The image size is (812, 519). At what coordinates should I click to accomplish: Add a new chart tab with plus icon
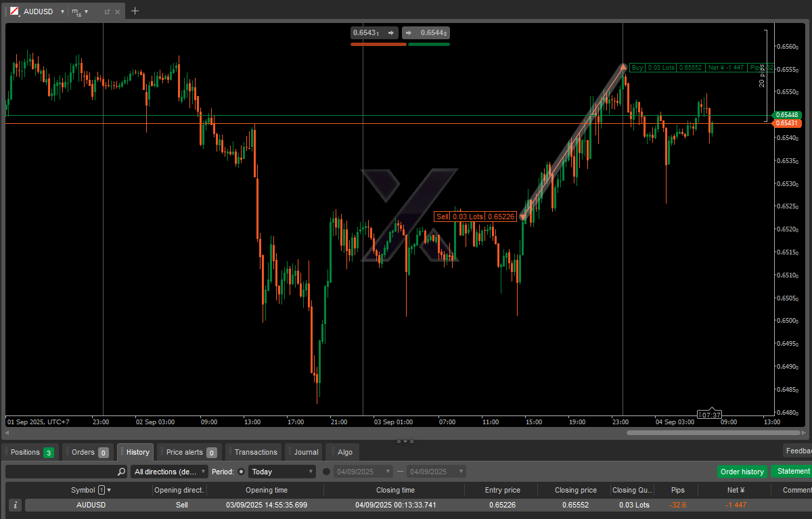pyautogui.click(x=135, y=11)
